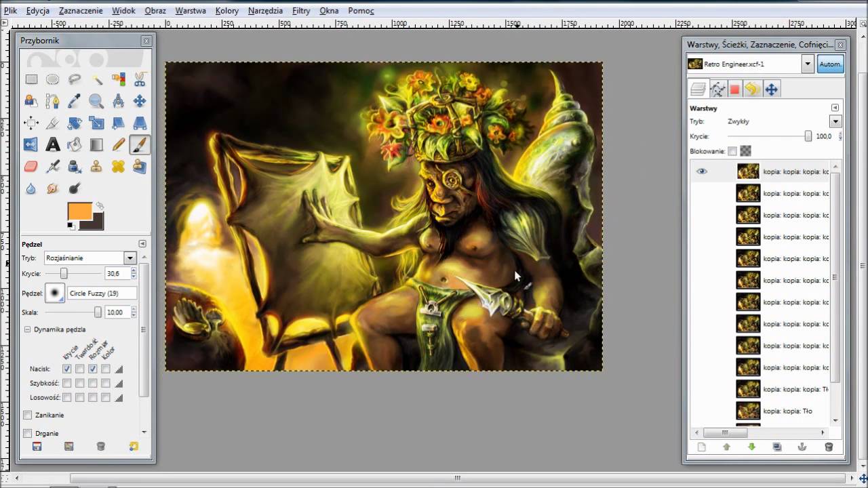868x488 pixels.
Task: Select the Scissors Select tool
Action: pos(140,79)
